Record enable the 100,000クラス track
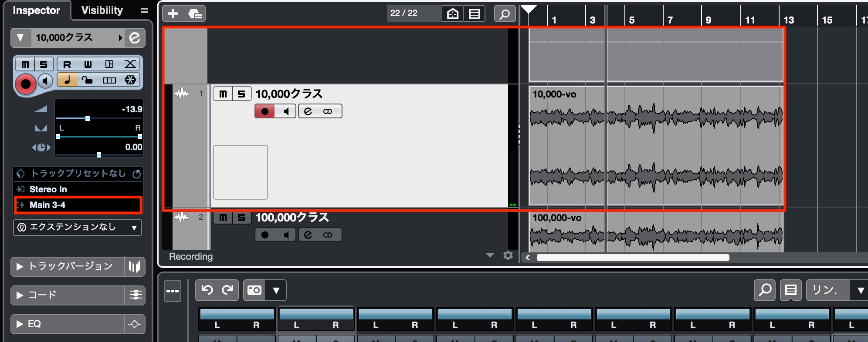868x342 pixels. coord(265,235)
